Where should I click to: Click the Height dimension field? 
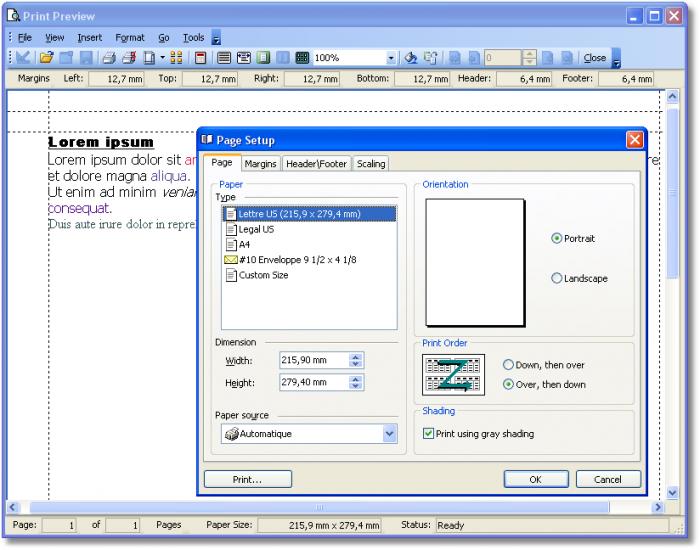(313, 383)
